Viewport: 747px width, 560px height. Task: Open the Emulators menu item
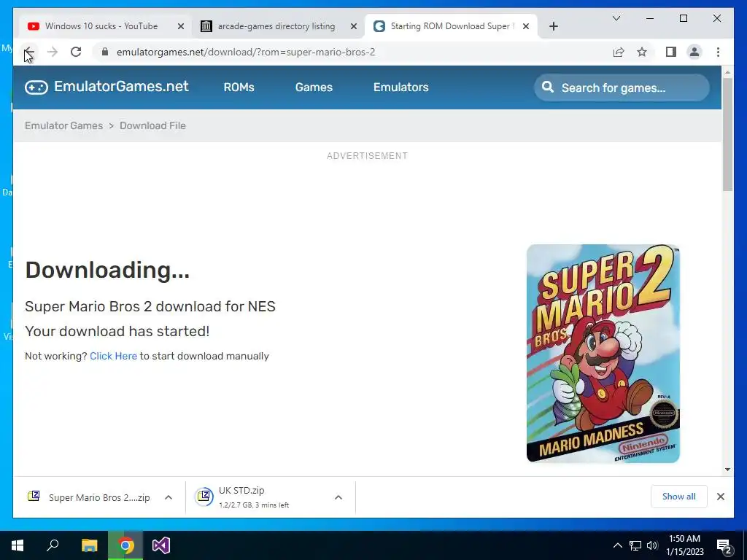400,87
